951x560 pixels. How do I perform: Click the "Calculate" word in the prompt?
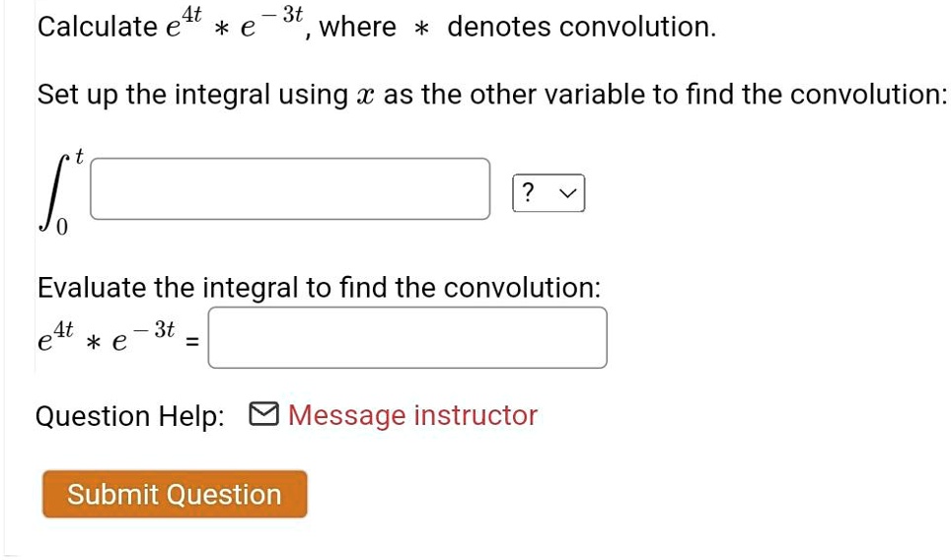click(x=97, y=28)
